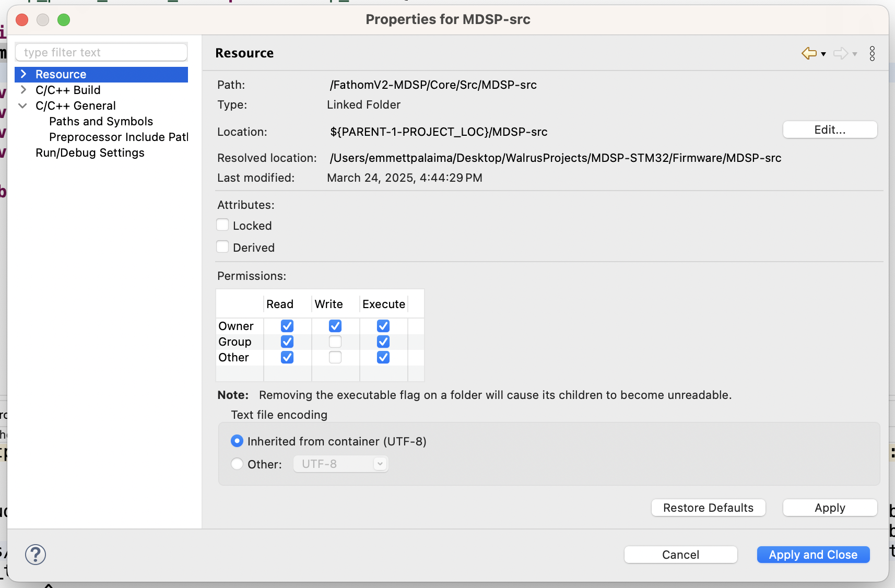Expand the Resource tree item
The width and height of the screenshot is (895, 588).
click(x=23, y=74)
